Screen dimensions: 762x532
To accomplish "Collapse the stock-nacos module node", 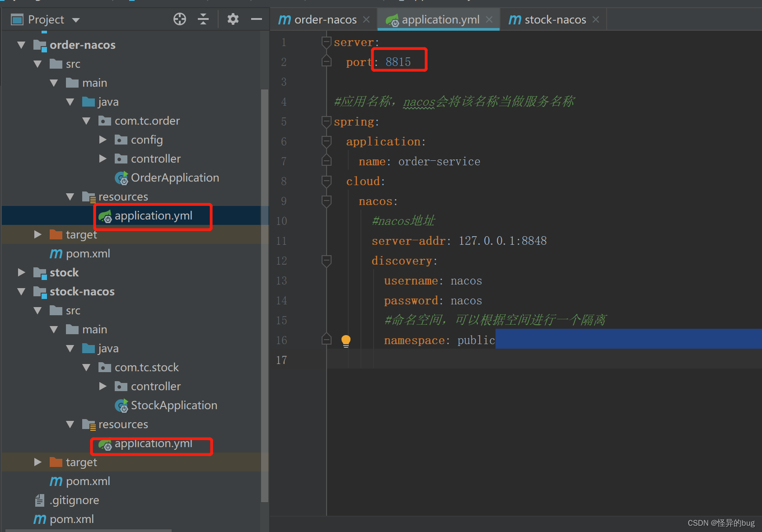I will [21, 292].
